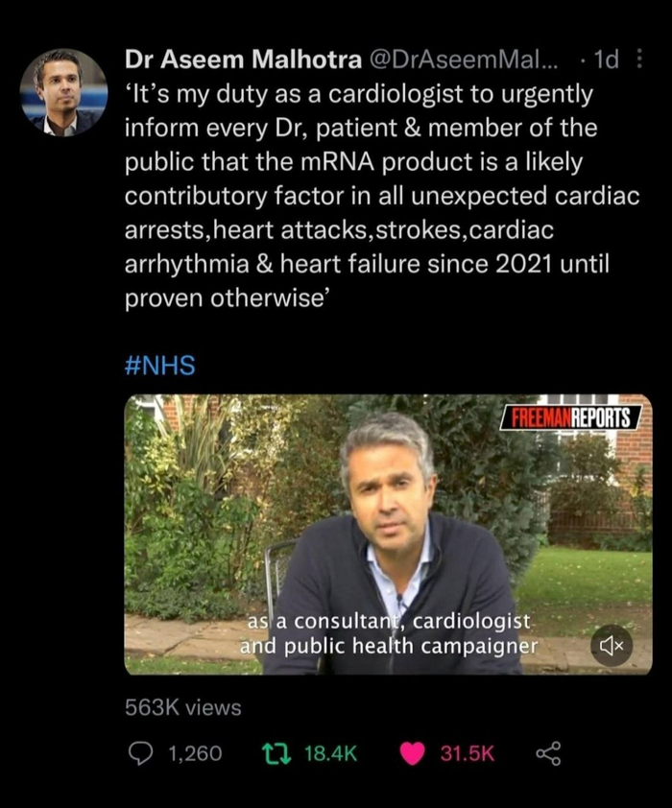Click the 563K views label
The image size is (672, 808).
182,708
